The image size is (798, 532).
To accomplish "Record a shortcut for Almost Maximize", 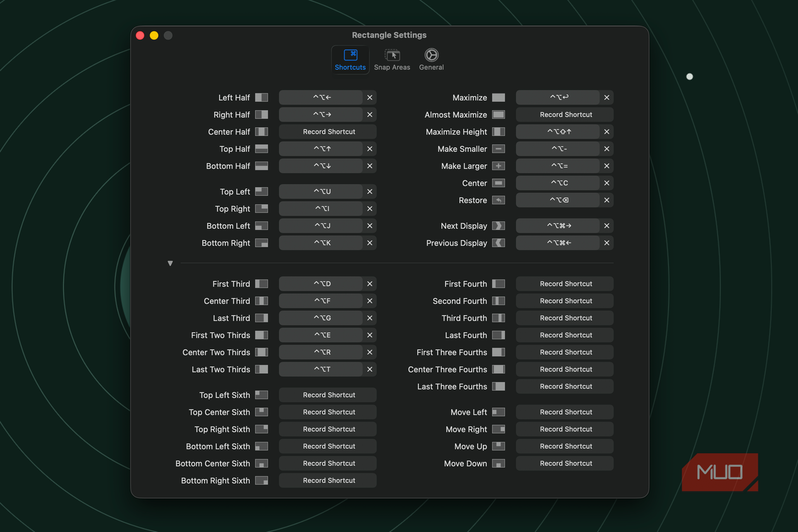I will pyautogui.click(x=565, y=115).
